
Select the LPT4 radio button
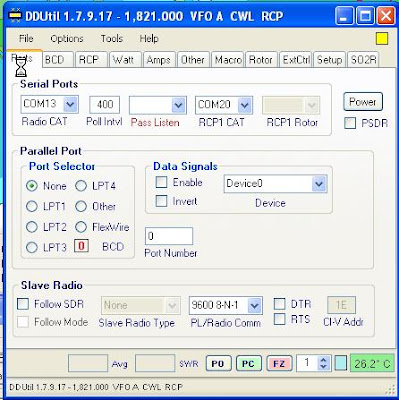[81, 186]
